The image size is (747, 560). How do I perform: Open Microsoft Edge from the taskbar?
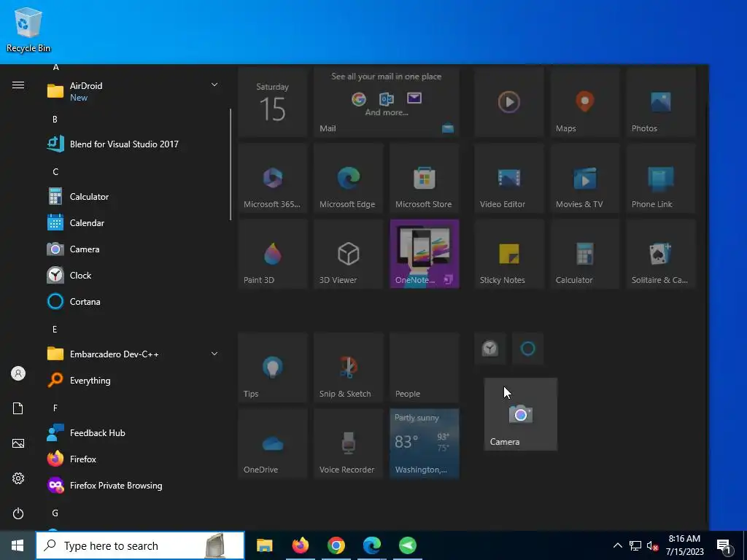coord(371,545)
